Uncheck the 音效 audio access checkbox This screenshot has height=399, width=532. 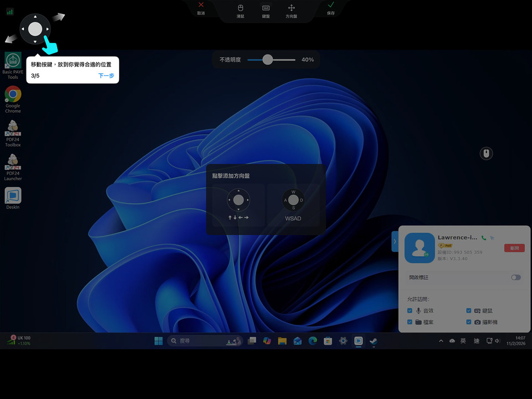click(410, 311)
